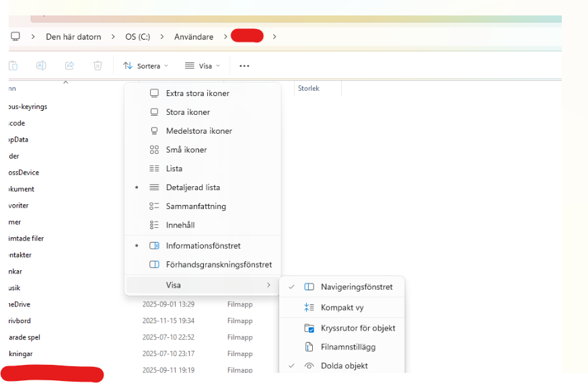Image resolution: width=588 pixels, height=383 pixels.
Task: Expand chevron after Användare in address bar
Action: (226, 36)
